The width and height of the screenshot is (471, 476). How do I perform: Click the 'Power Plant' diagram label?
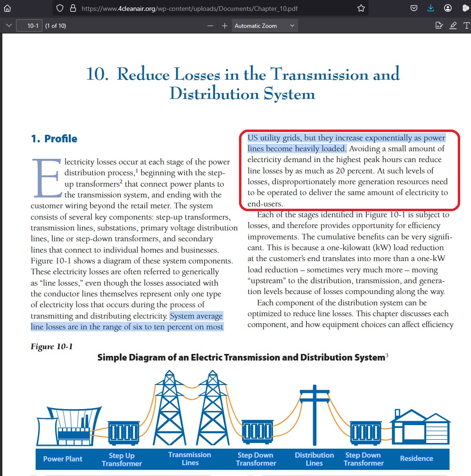[63, 459]
